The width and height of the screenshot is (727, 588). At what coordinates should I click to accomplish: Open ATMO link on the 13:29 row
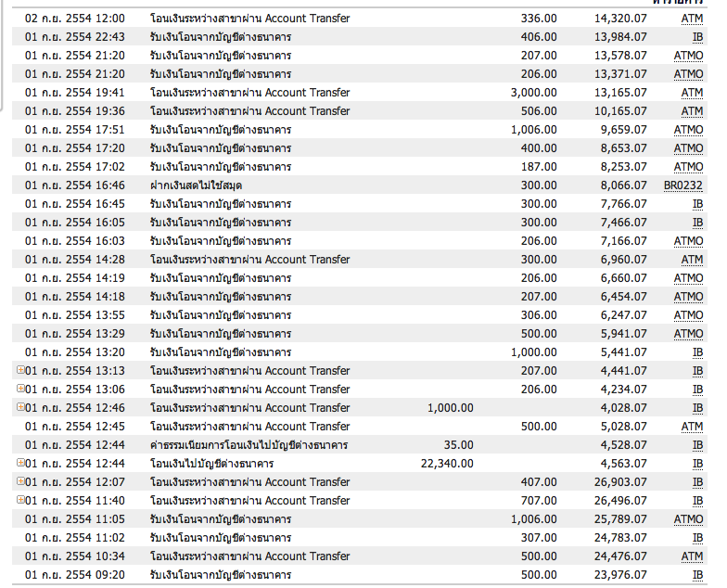click(688, 334)
